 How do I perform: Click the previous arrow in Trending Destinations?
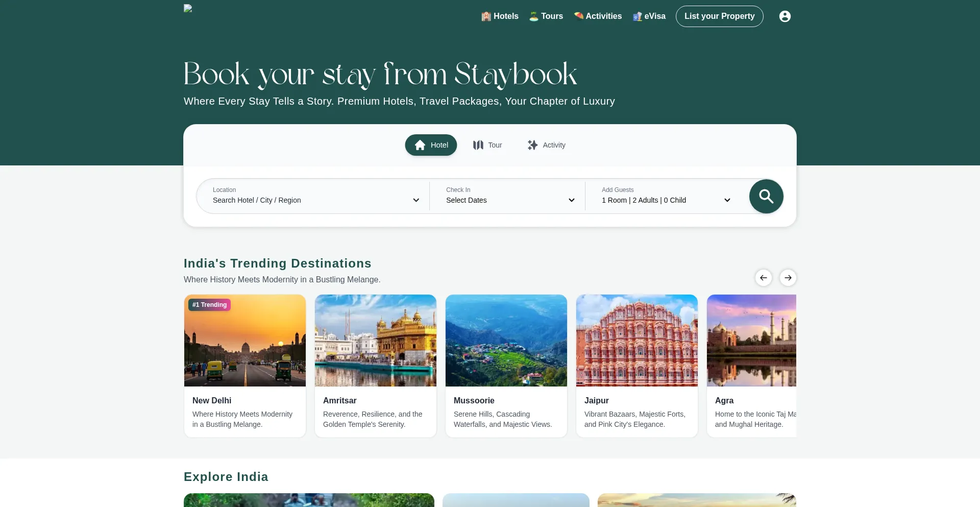click(763, 278)
